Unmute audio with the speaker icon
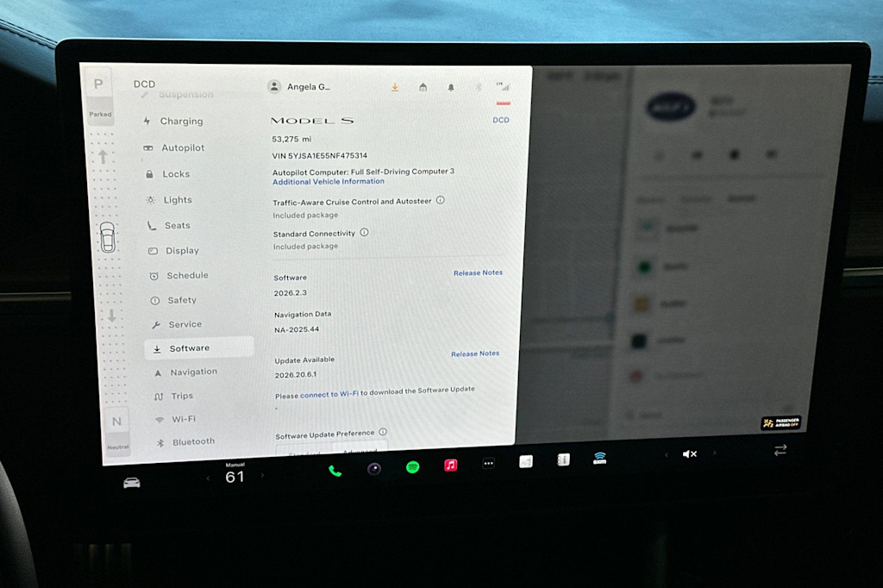This screenshot has width=883, height=588. click(690, 454)
